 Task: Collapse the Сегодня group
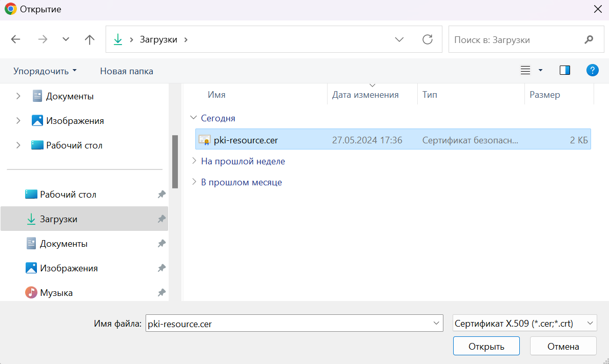point(193,118)
